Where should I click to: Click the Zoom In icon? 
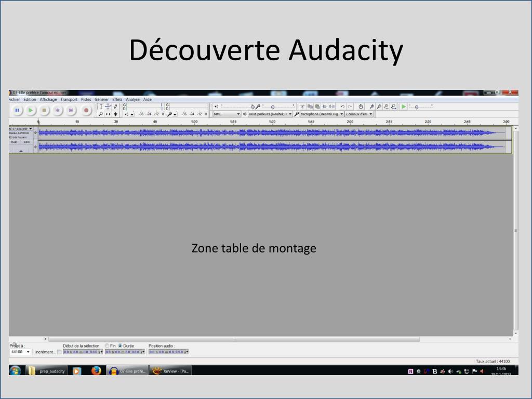372,107
